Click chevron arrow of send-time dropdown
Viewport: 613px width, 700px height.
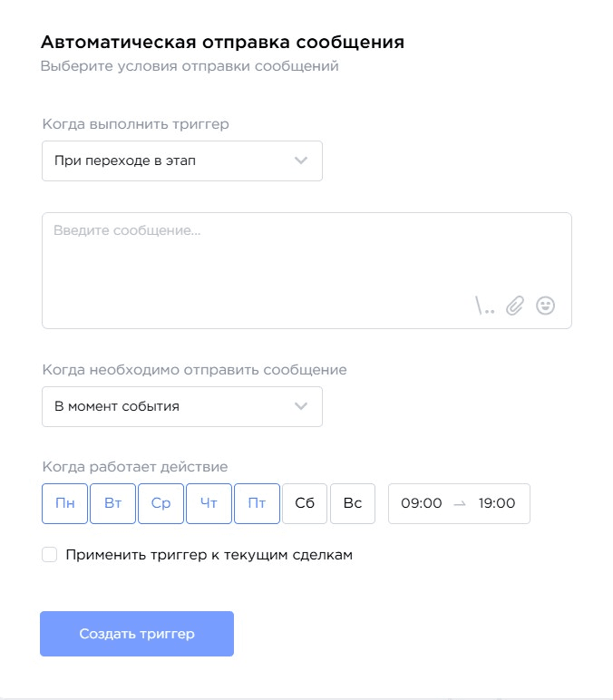click(302, 406)
